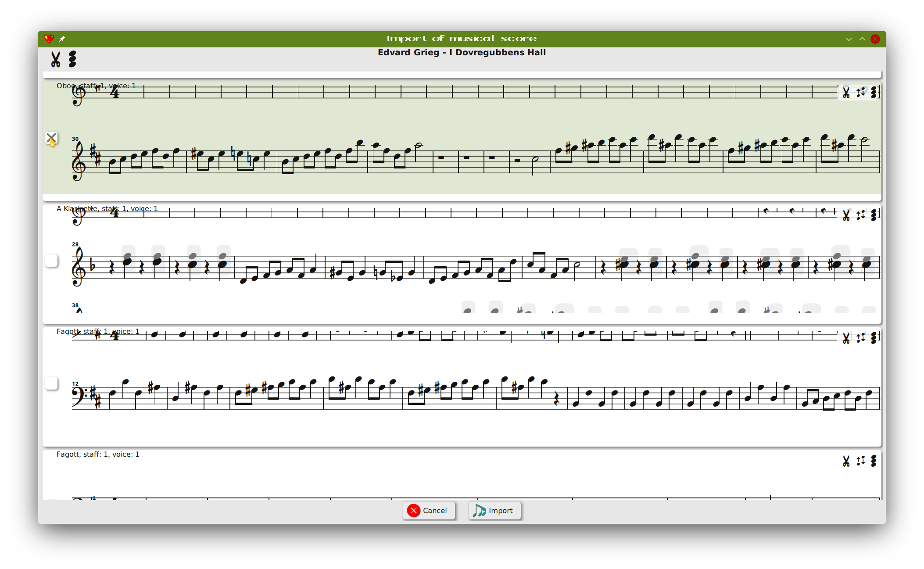
Task: Click scissors icon in first Fagott row
Action: [846, 338]
